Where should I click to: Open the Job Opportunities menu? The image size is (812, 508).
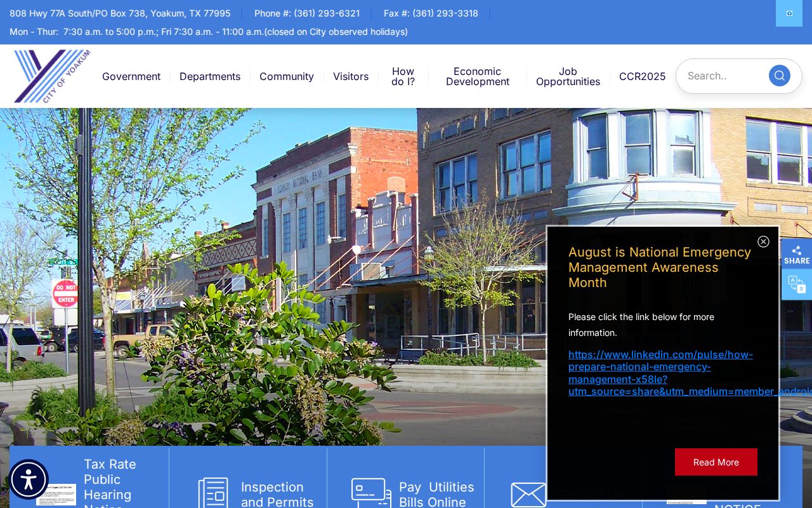(568, 76)
